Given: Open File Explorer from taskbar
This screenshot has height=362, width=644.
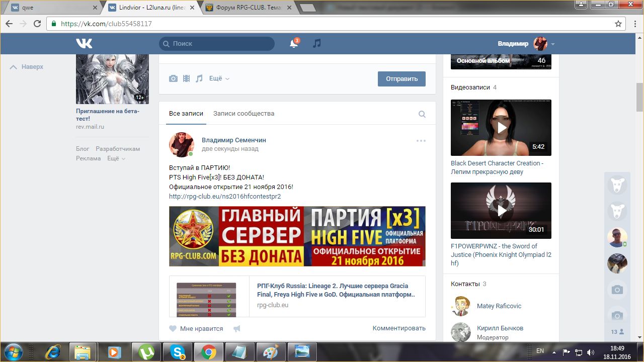Looking at the screenshot, I should click(x=82, y=352).
